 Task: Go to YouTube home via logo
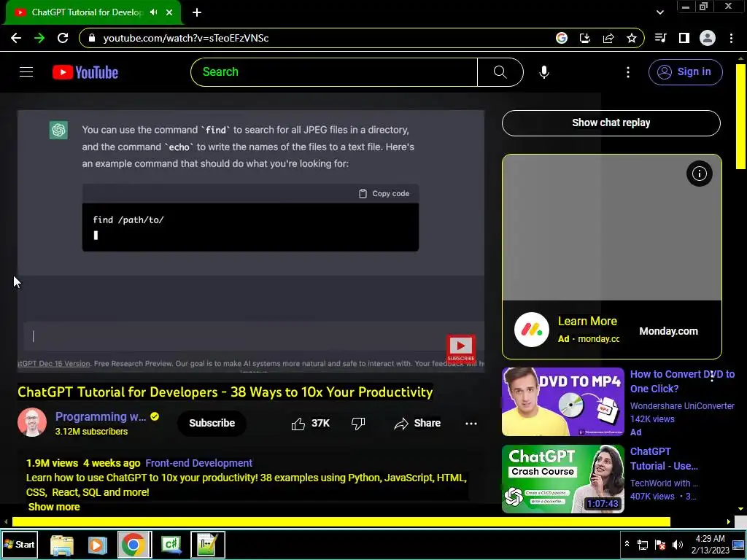[x=85, y=72]
